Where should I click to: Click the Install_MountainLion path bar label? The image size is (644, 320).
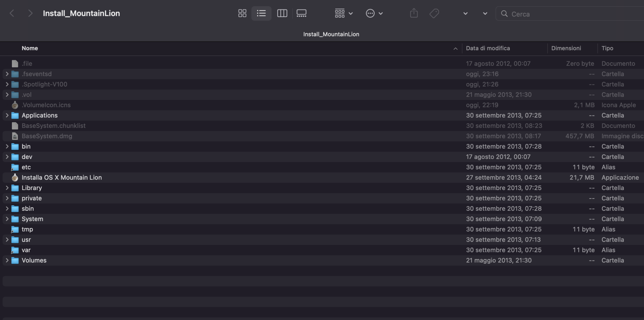(331, 34)
